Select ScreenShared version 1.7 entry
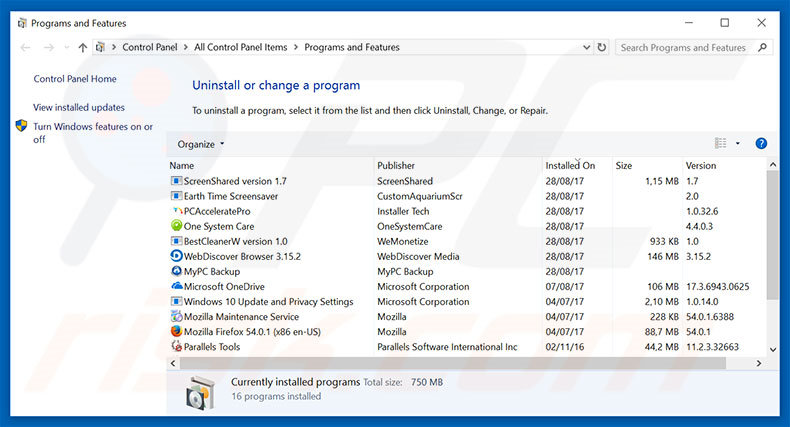Screen dimensions: 790x427 point(235,181)
